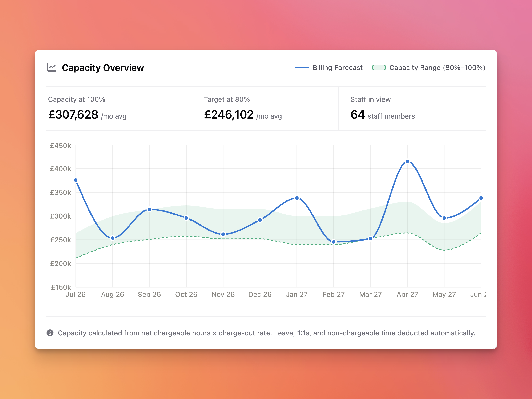
Task: Select the Jan 27 billing forecast data point
Action: click(297, 198)
